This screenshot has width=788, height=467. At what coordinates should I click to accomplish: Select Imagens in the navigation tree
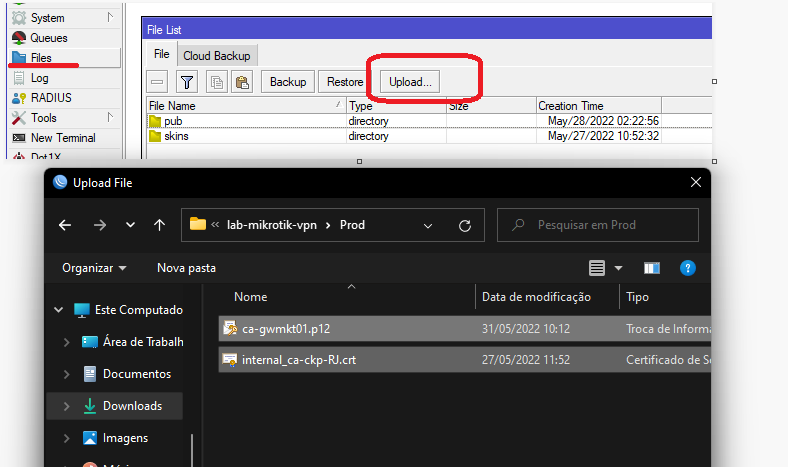tap(115, 438)
